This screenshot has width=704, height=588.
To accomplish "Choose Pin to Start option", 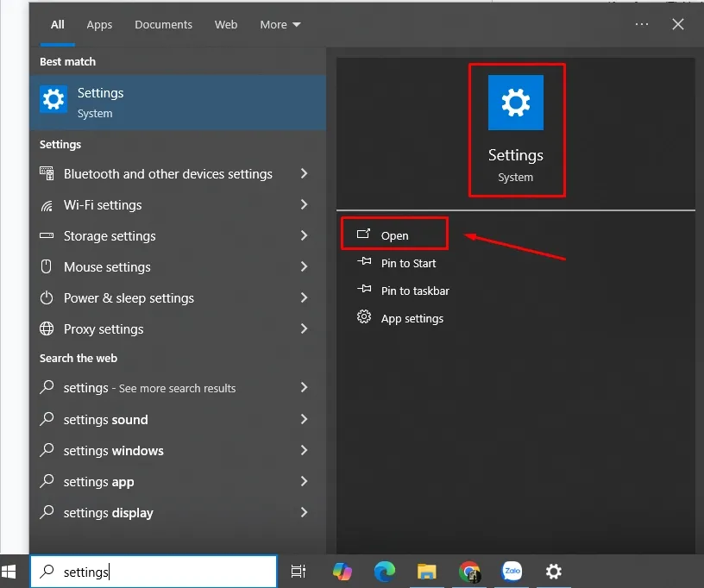I will tap(408, 263).
